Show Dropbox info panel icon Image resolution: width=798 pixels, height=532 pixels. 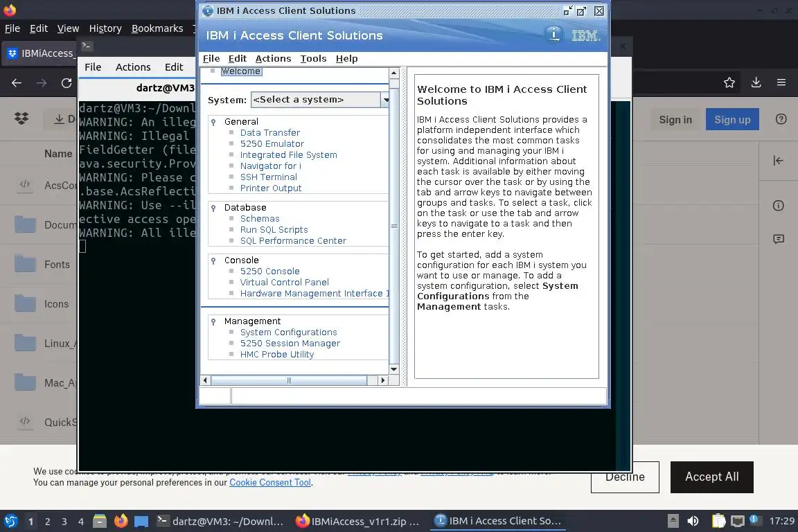778,206
